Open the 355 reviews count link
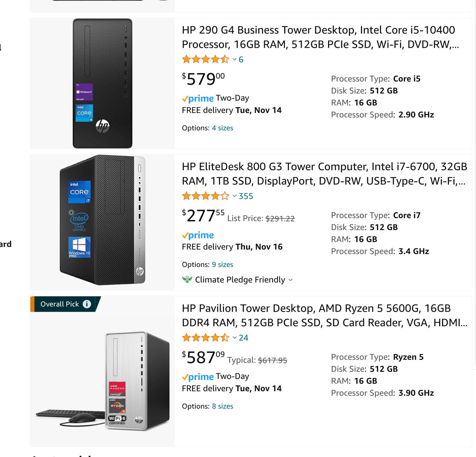 (x=246, y=196)
